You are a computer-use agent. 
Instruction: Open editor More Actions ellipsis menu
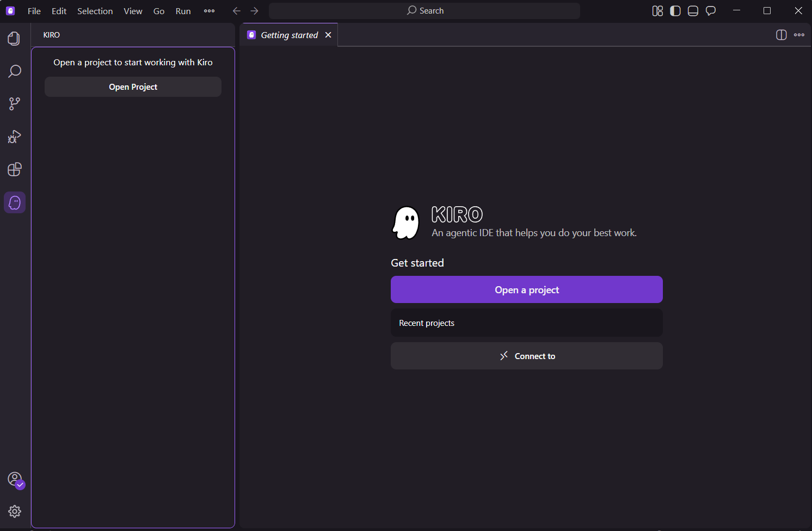click(799, 35)
